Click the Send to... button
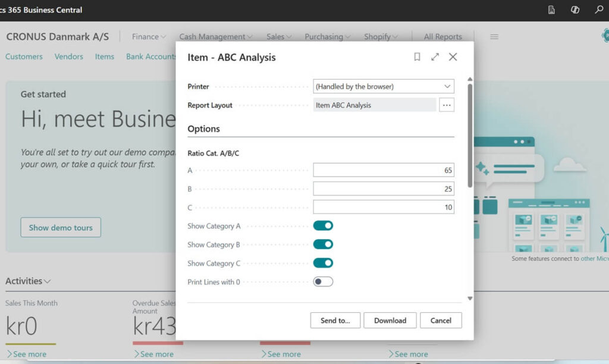The image size is (609, 364). click(335, 321)
